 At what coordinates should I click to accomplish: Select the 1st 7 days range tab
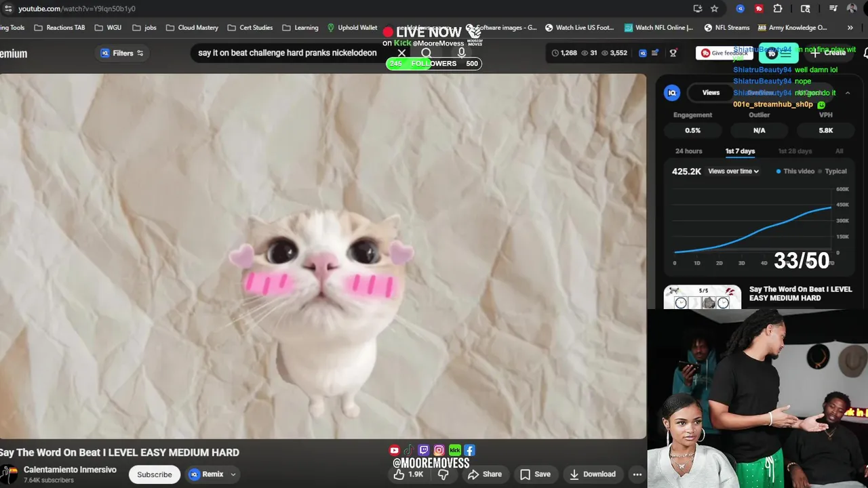coord(740,151)
